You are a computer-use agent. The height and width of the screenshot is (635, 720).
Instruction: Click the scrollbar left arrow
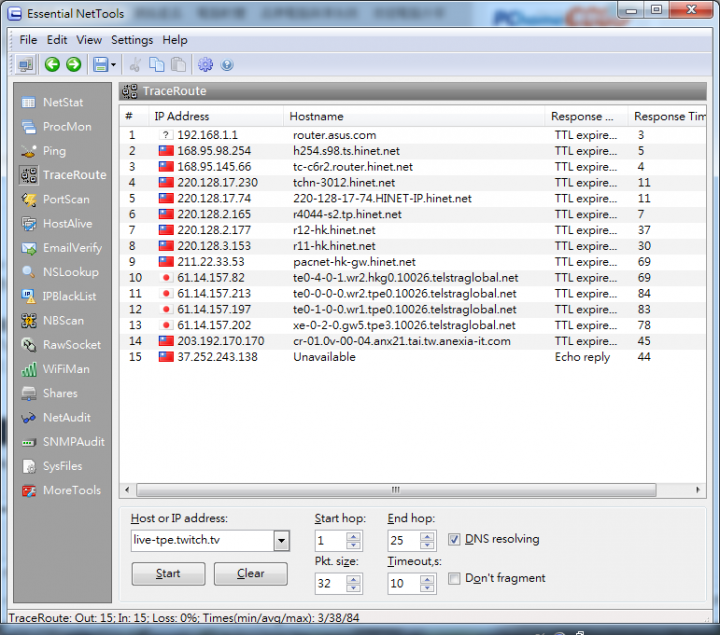(127, 490)
